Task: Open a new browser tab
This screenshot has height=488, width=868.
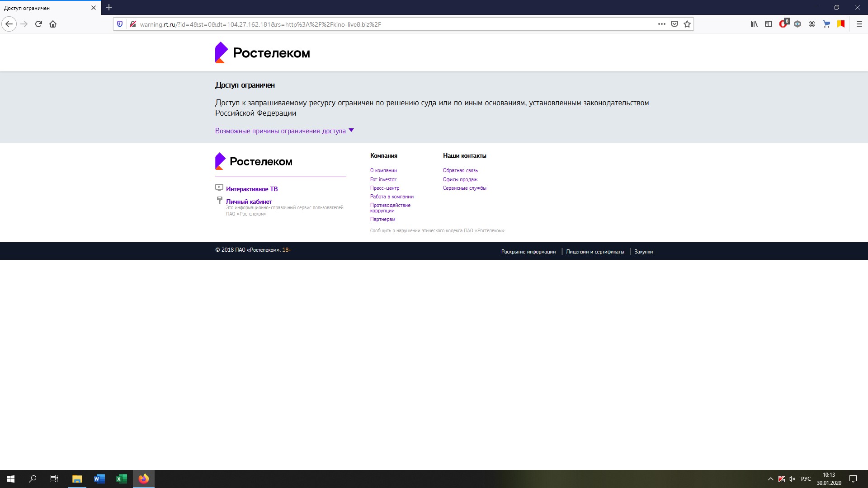Action: [x=109, y=7]
